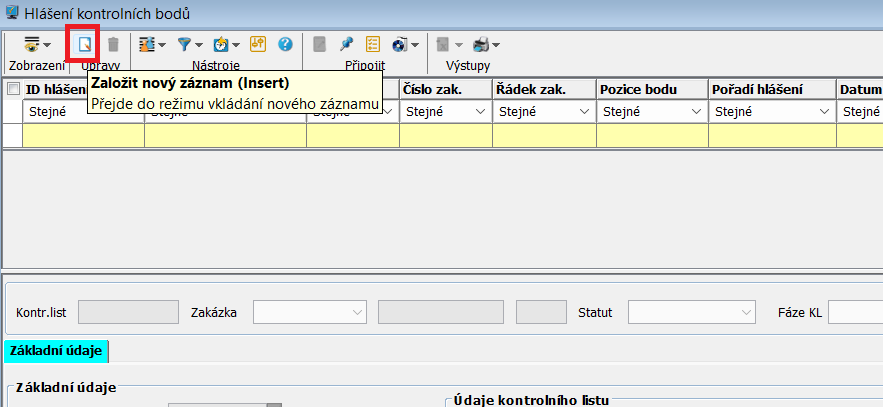Click the Řádek zak. column header
The image size is (883, 407).
544,89
